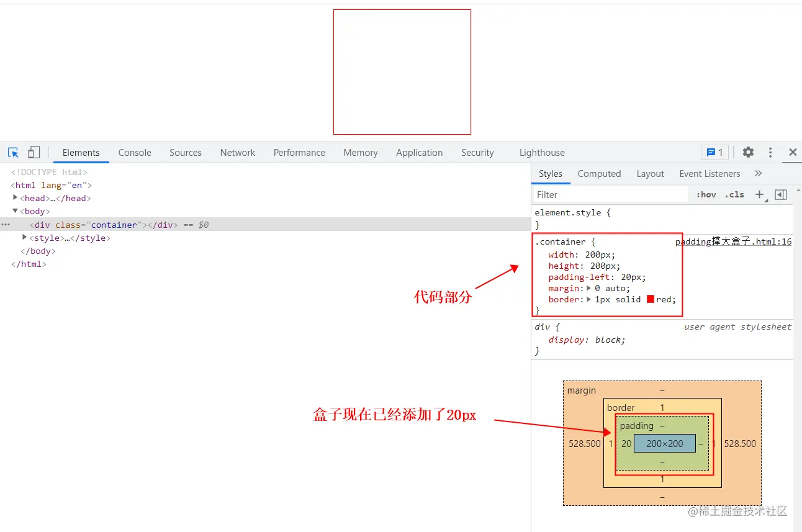Select the Event Listeners sub-tab
802x532 pixels.
point(710,174)
